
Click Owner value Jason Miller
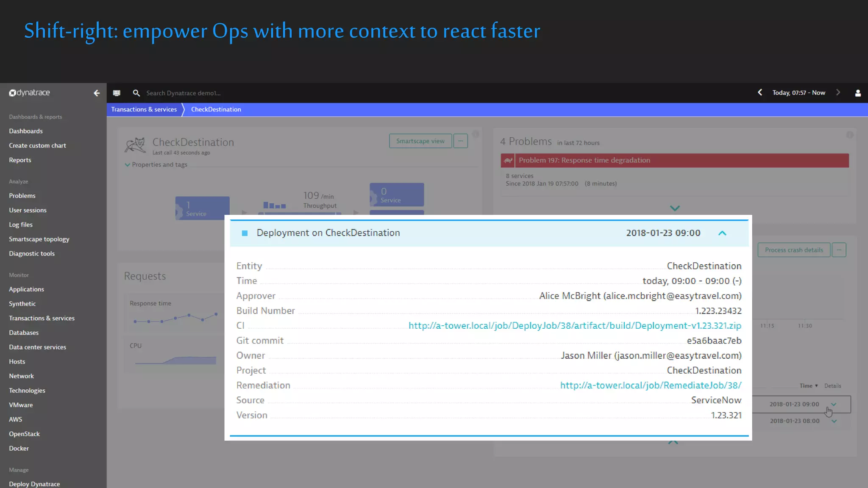pyautogui.click(x=651, y=356)
